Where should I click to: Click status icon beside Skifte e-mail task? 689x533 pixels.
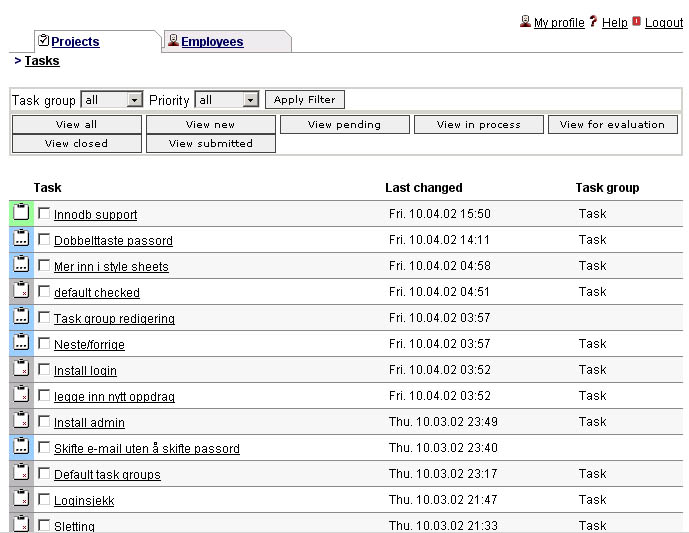(x=21, y=446)
